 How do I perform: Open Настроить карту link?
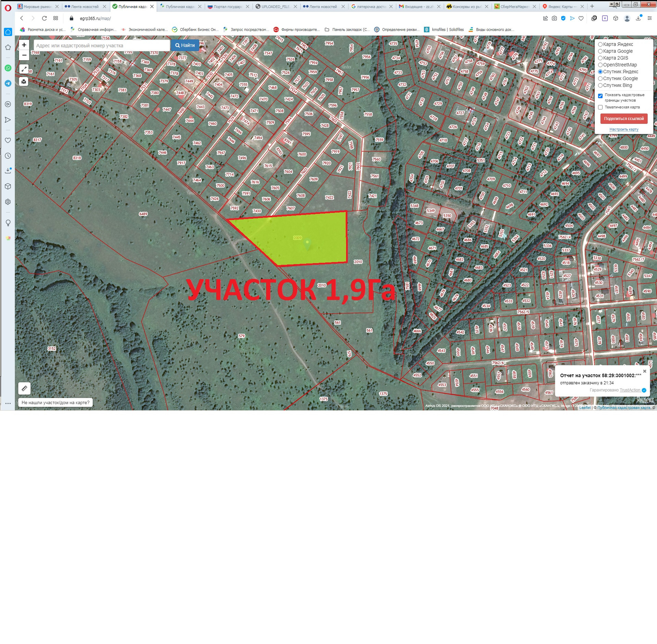623,129
